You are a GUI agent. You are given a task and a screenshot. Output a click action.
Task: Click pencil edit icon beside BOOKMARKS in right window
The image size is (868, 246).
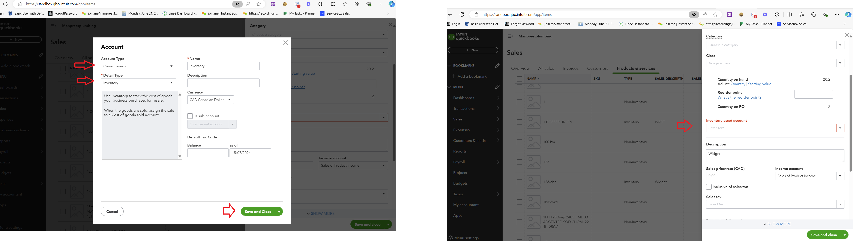pos(497,66)
